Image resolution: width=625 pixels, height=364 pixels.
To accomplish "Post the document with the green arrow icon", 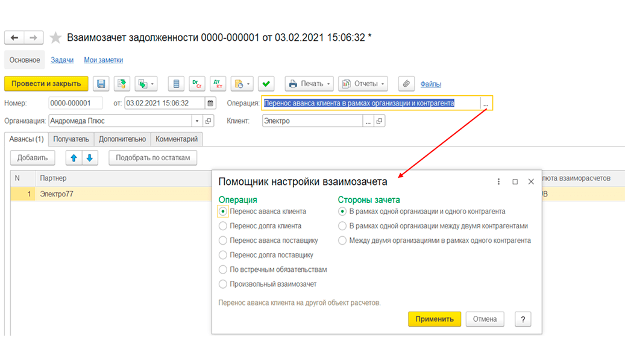I will [122, 84].
